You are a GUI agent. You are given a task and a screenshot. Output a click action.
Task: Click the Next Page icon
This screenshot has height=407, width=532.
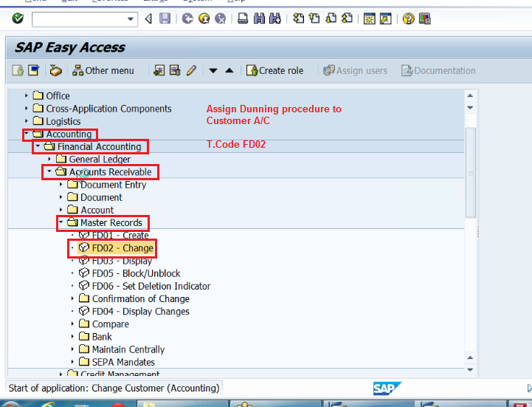(x=331, y=18)
